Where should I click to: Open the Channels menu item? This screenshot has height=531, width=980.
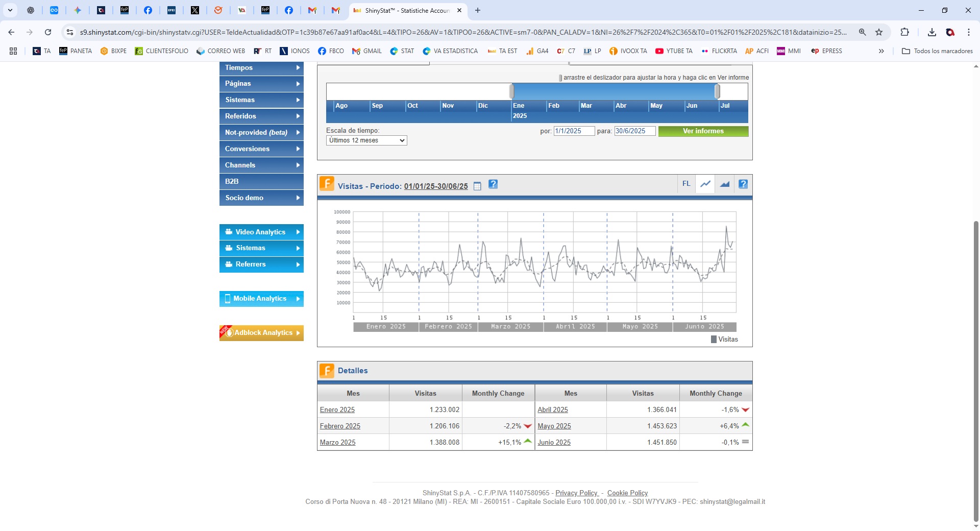tap(261, 165)
